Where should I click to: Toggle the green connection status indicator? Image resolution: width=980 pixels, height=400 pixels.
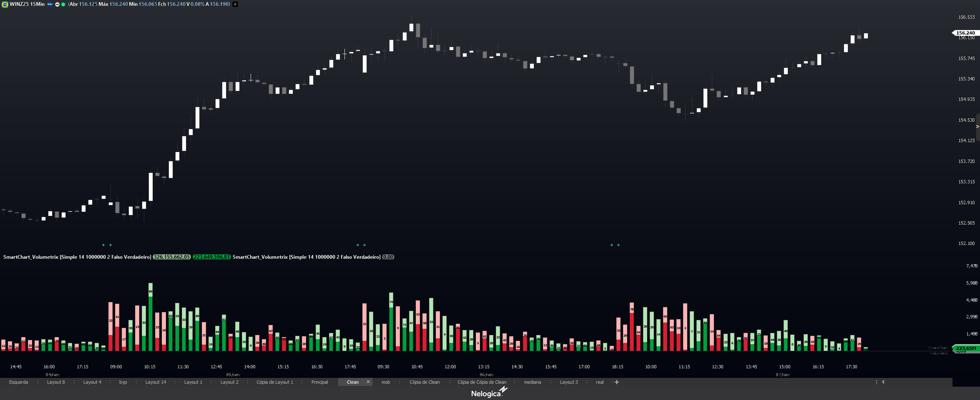click(x=63, y=4)
